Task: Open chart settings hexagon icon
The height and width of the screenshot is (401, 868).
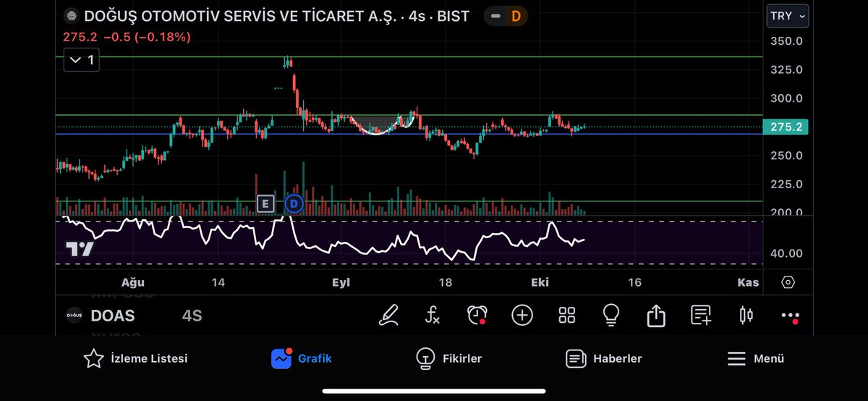Action: pyautogui.click(x=788, y=282)
